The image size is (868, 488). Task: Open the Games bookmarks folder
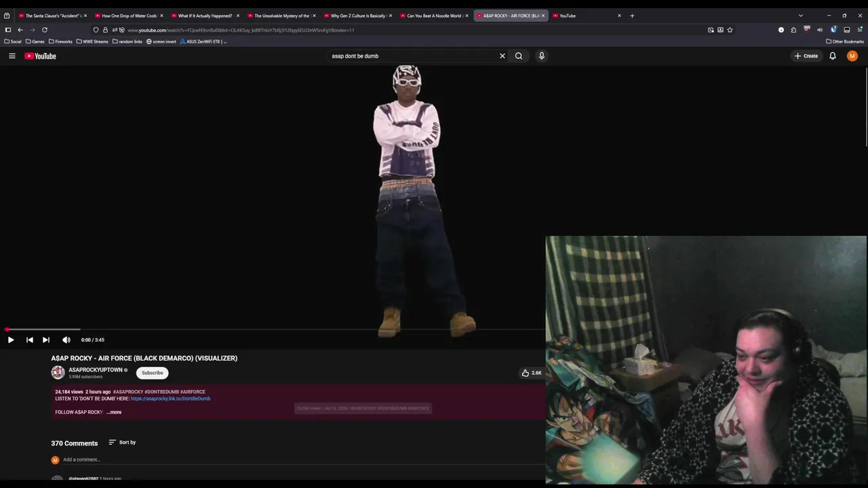coord(35,41)
